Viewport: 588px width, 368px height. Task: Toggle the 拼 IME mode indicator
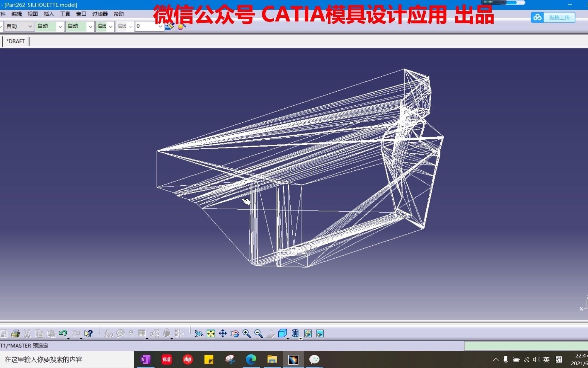tap(559, 359)
